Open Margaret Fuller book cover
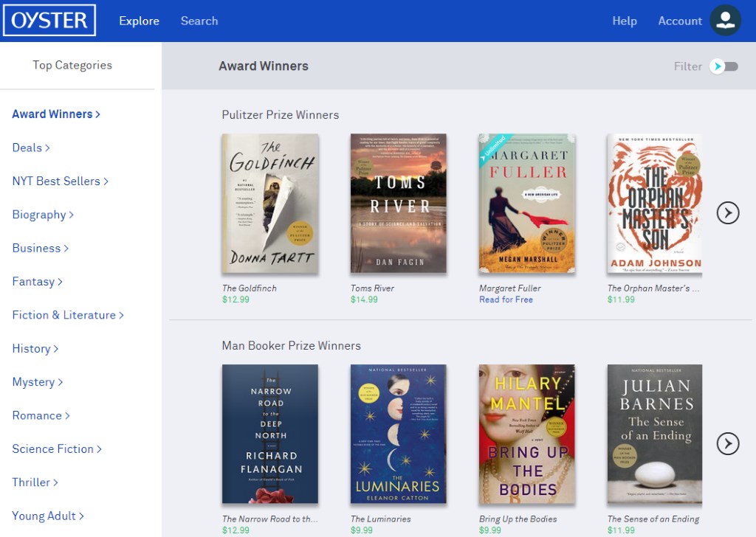Screen dimensions: 756x537 click(527, 204)
